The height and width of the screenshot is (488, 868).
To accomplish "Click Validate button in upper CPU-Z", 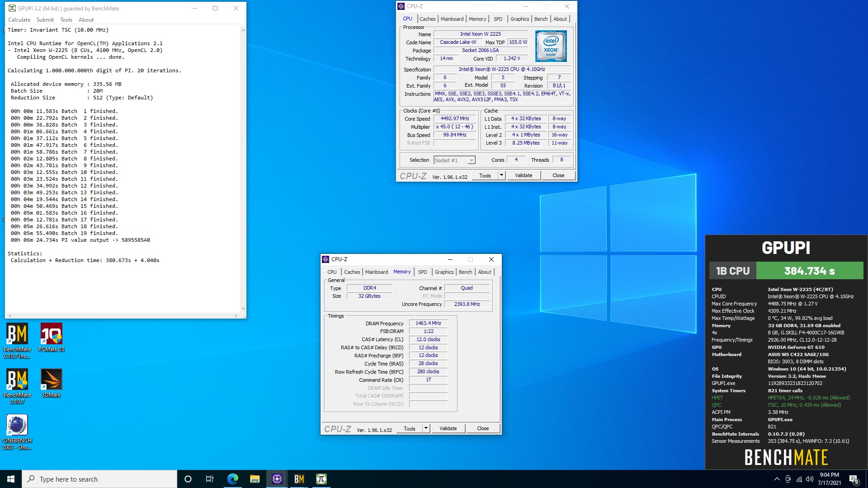I will click(524, 175).
